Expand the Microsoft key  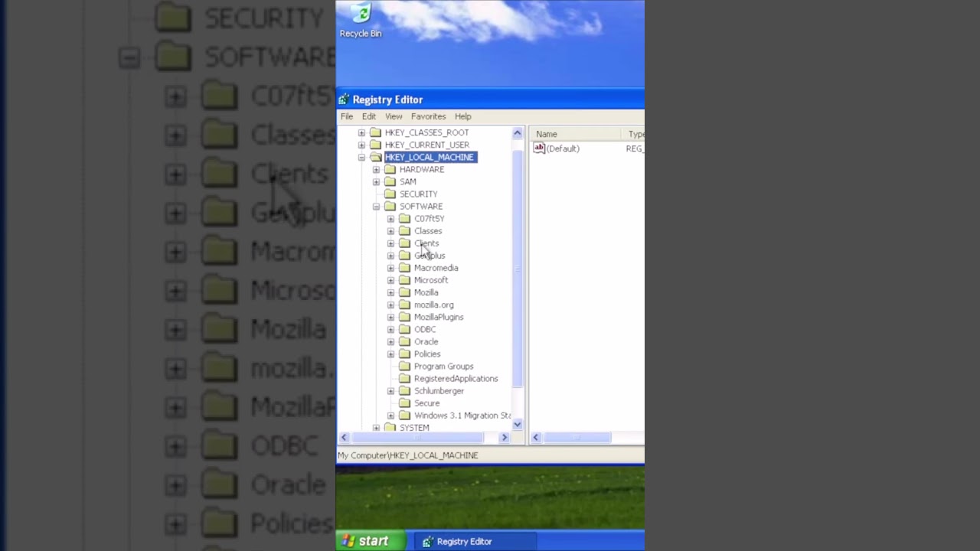click(x=390, y=280)
